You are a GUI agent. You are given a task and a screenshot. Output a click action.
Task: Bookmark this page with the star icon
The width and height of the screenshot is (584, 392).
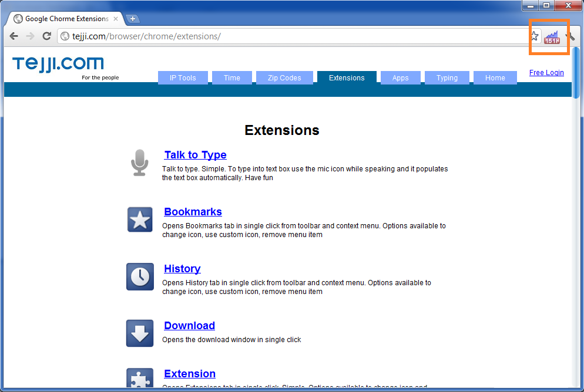534,36
